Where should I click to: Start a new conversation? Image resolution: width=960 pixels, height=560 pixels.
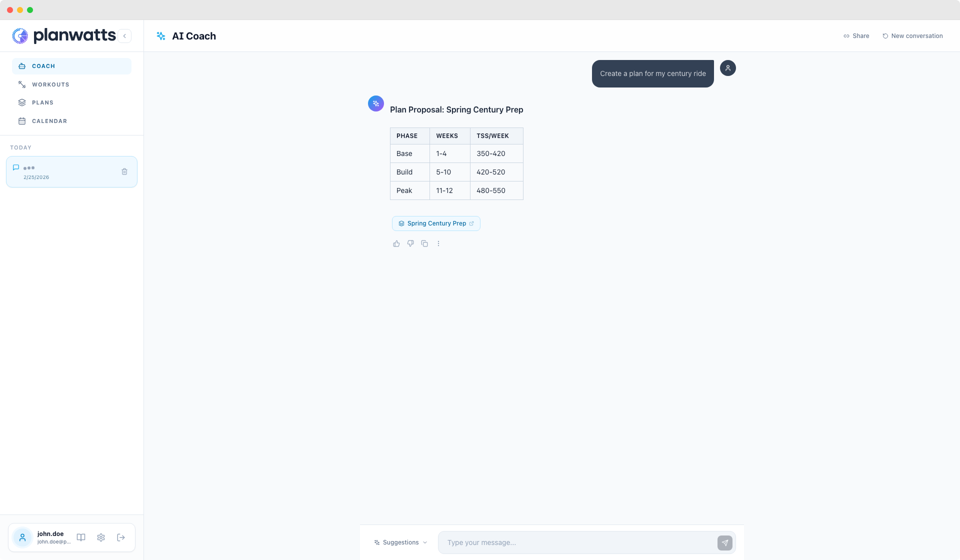912,36
